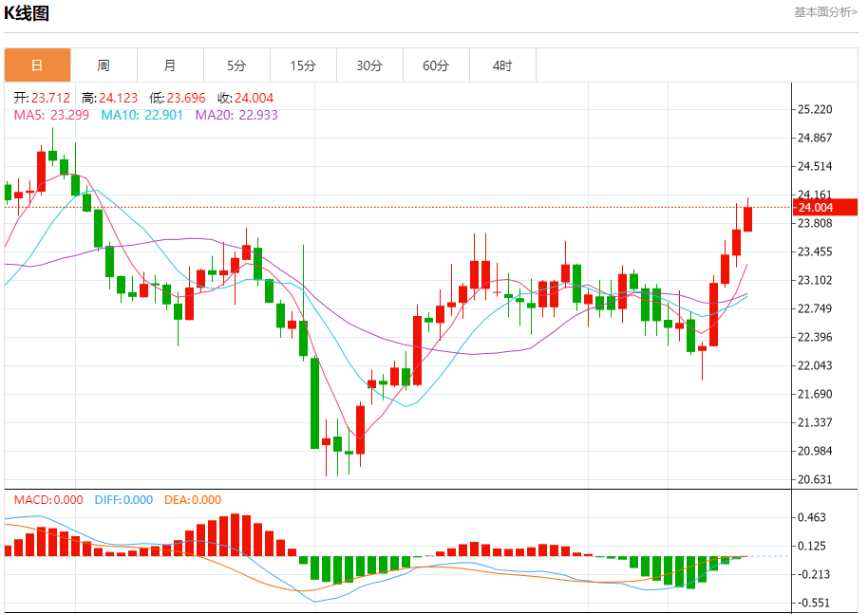
Task: Click the red 24.004 current price tag
Action: 824,208
